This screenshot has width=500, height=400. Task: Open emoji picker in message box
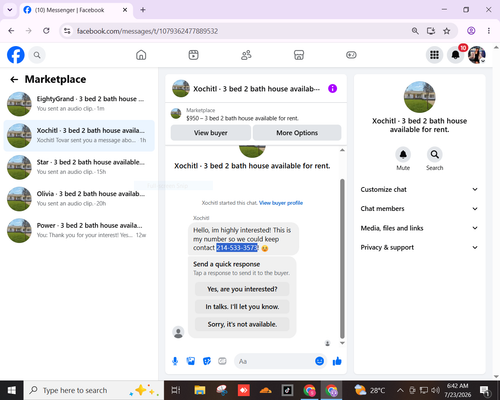point(319,361)
